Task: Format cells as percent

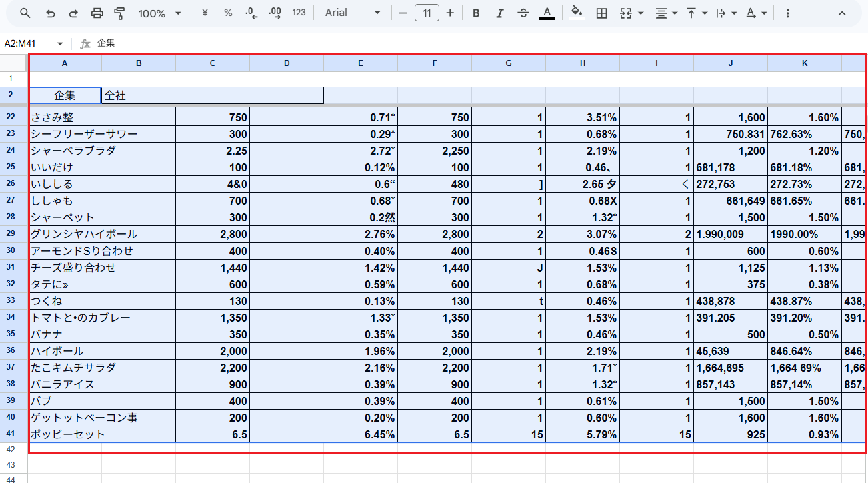Action: pyautogui.click(x=228, y=13)
